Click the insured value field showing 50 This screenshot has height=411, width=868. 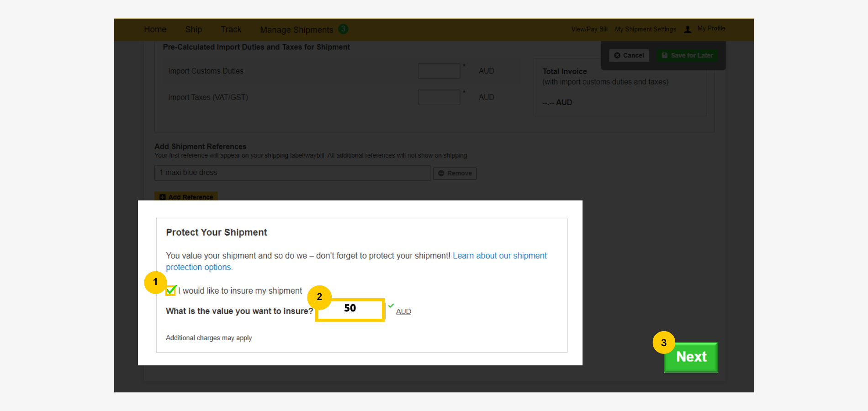click(350, 310)
